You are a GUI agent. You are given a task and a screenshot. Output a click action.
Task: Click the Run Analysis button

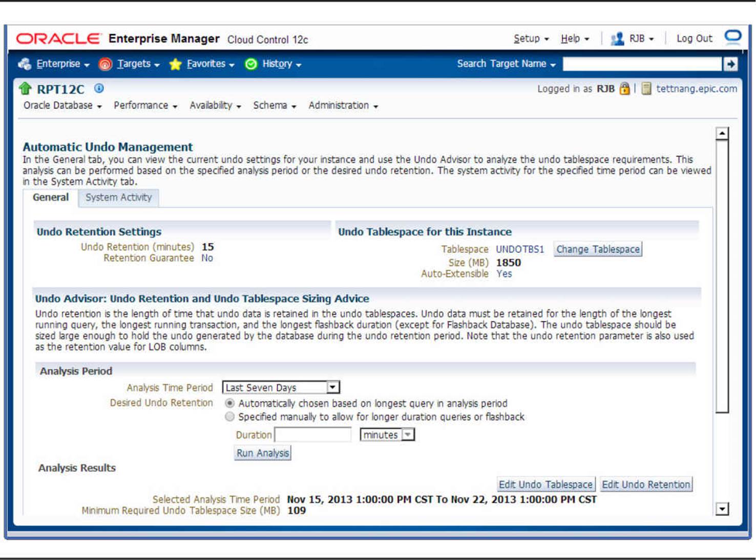coord(263,453)
